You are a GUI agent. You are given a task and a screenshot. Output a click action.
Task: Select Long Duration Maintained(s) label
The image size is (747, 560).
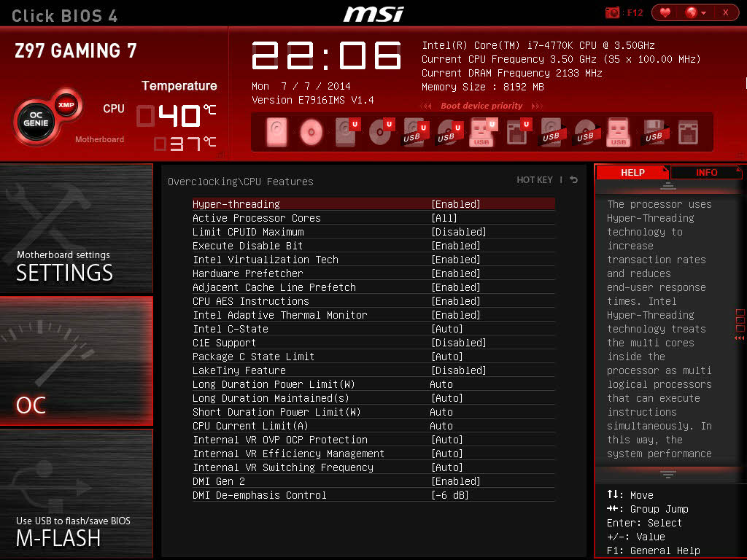[x=271, y=398]
